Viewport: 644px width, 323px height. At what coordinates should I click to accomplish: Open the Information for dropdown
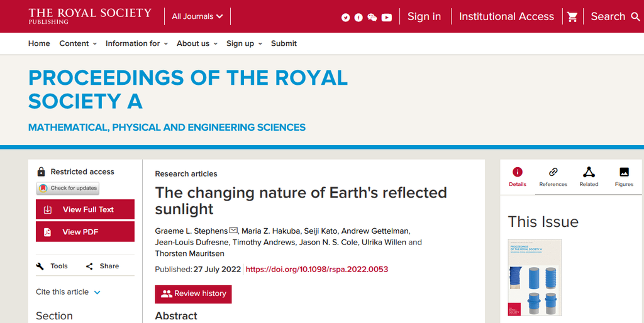pyautogui.click(x=136, y=43)
